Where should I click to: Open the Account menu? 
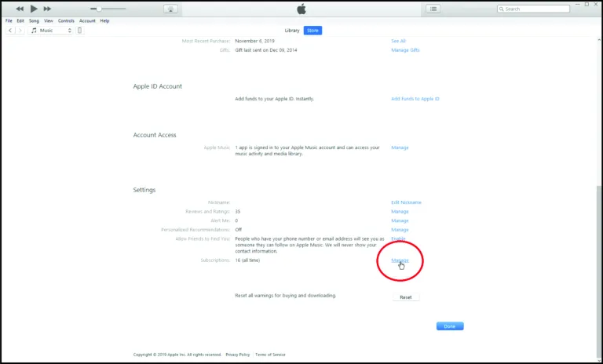click(87, 20)
